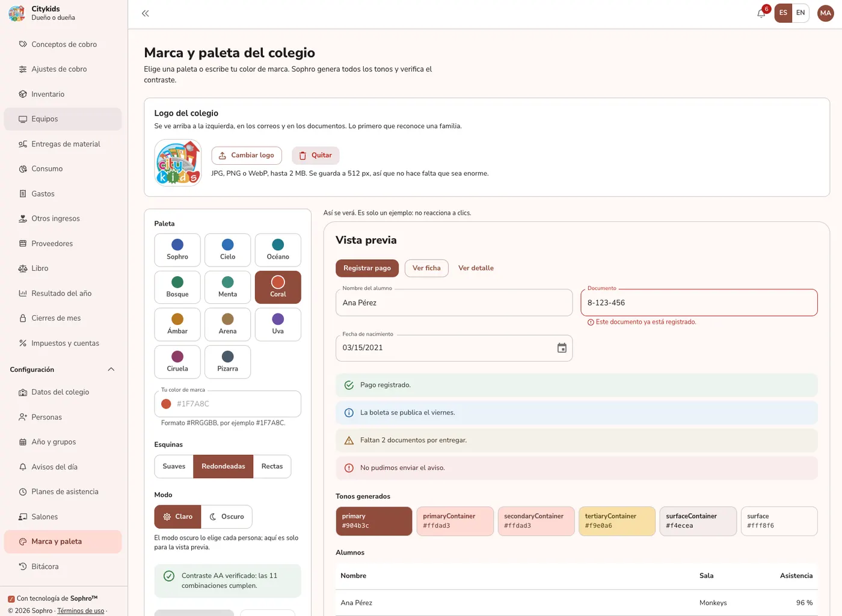Open Conceptos de cobro in sidebar
The height and width of the screenshot is (616, 842).
point(63,45)
